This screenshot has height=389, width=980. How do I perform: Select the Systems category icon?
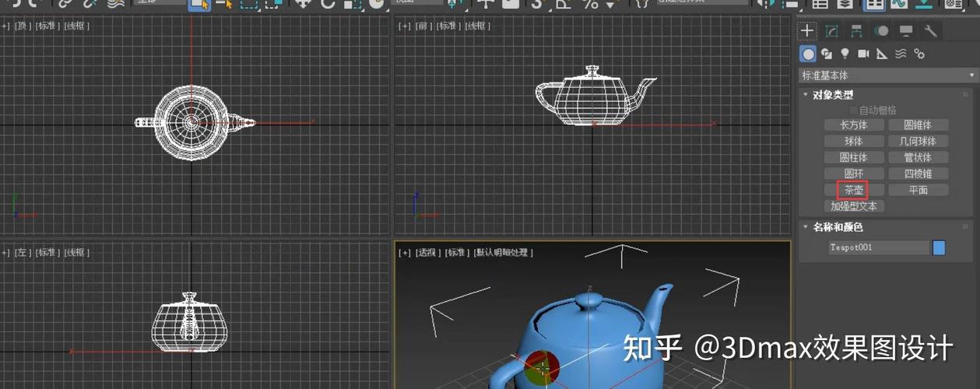[x=919, y=54]
